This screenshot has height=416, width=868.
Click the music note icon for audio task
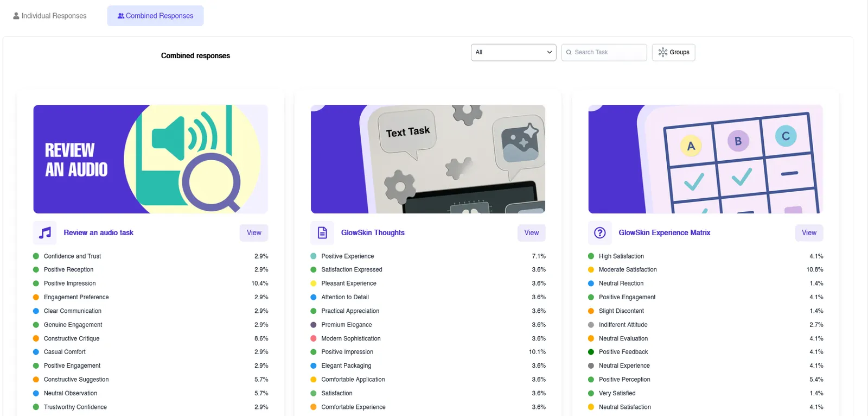(45, 233)
